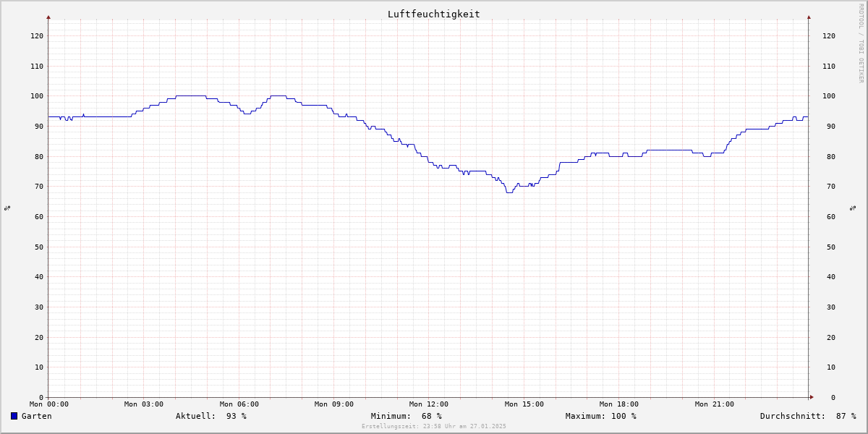The image size is (868, 434).
Task: Click the right axis 110 label
Action: pyautogui.click(x=829, y=66)
